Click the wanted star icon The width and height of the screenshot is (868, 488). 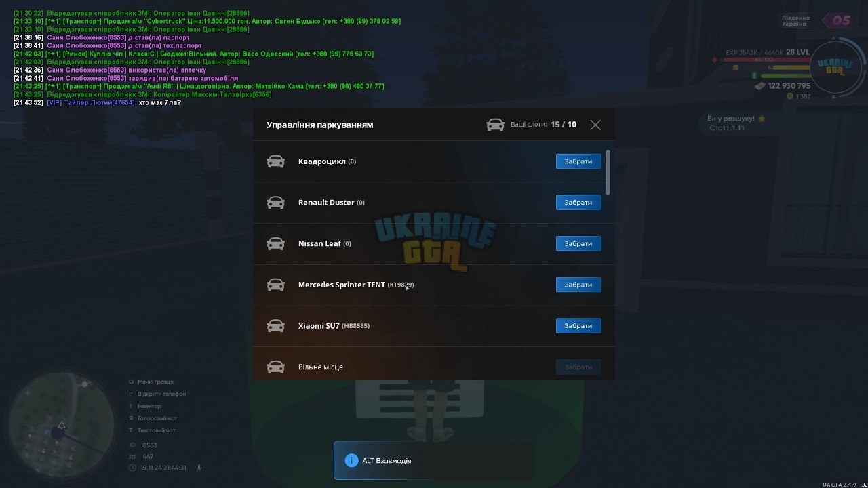(x=762, y=119)
